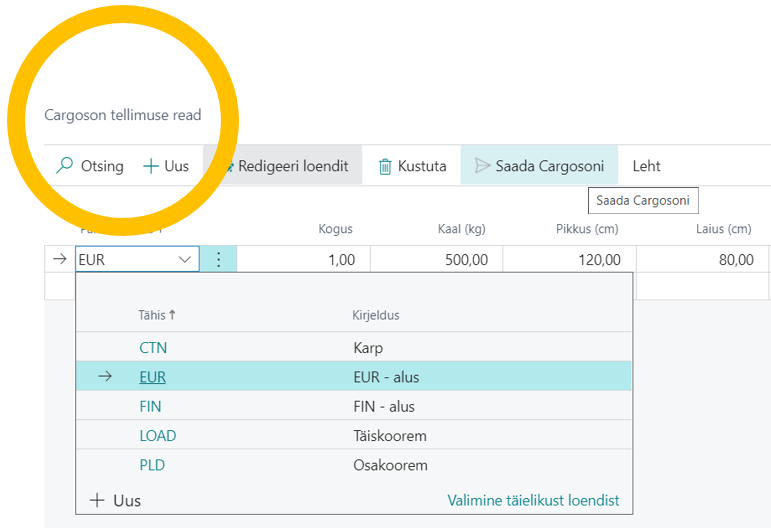The image size is (771, 528).
Task: Click Uus label at dropdown bottom
Action: pyautogui.click(x=127, y=500)
